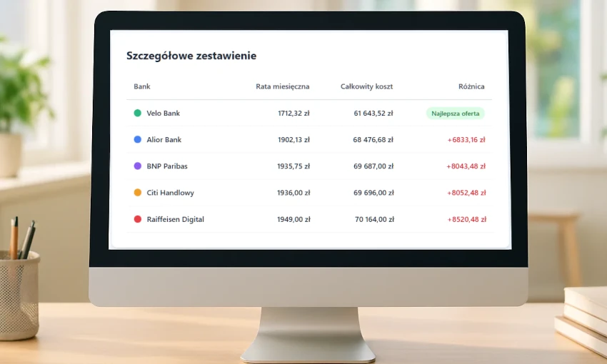Image resolution: width=607 pixels, height=364 pixels.
Task: Click the 'Szczegółowe zestawienie' heading
Action: click(191, 56)
